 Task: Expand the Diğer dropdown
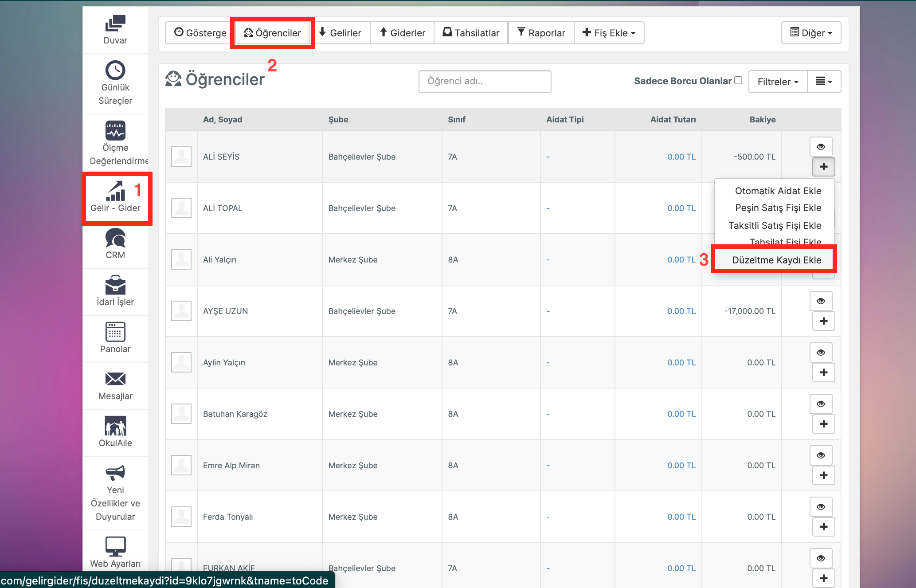click(x=811, y=33)
